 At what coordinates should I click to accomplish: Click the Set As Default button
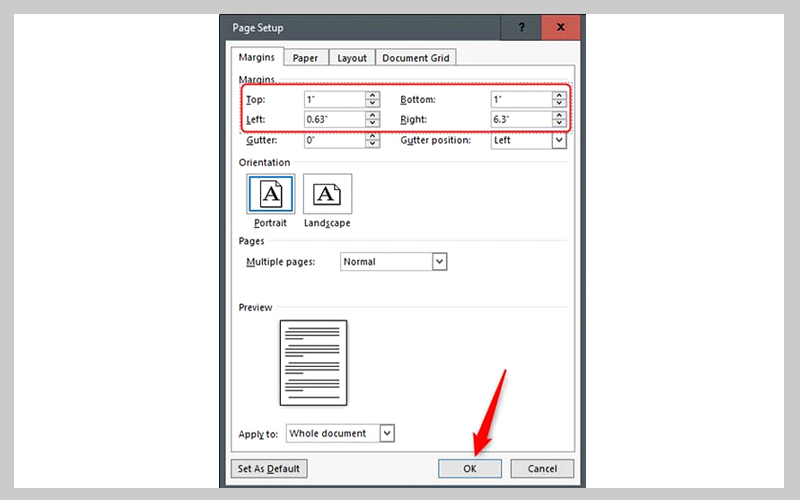[269, 468]
